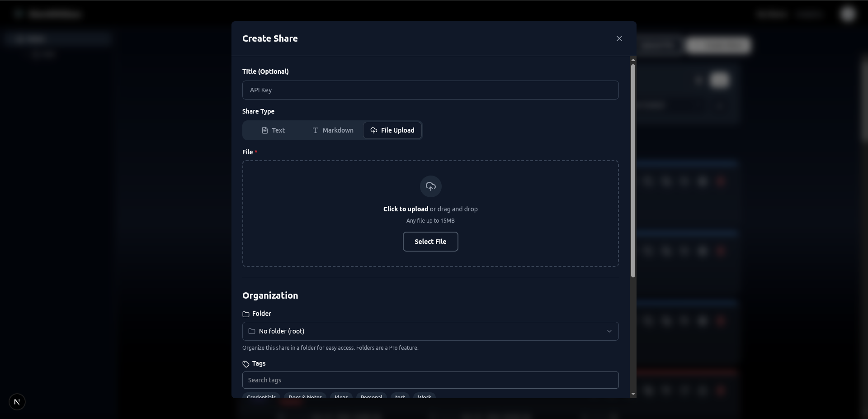Click the "Any file up to 15MB" text
This screenshot has height=419, width=868.
click(430, 221)
